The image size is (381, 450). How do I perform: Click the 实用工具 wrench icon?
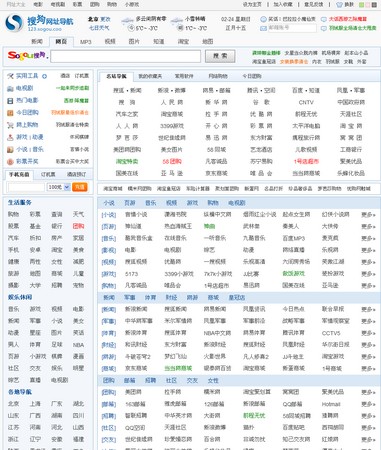(x=10, y=76)
